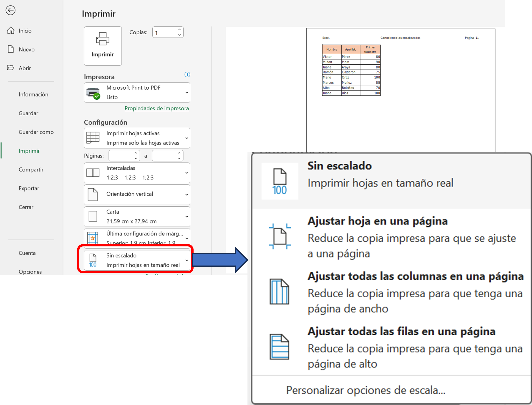Open Guardar como in the sidebar
This screenshot has height=405, width=532.
pyautogui.click(x=36, y=132)
